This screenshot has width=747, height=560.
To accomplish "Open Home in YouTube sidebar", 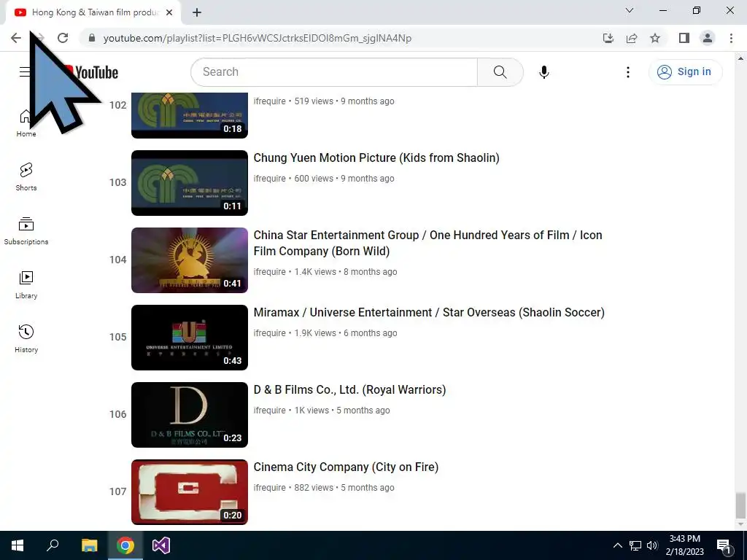I will pos(26,123).
